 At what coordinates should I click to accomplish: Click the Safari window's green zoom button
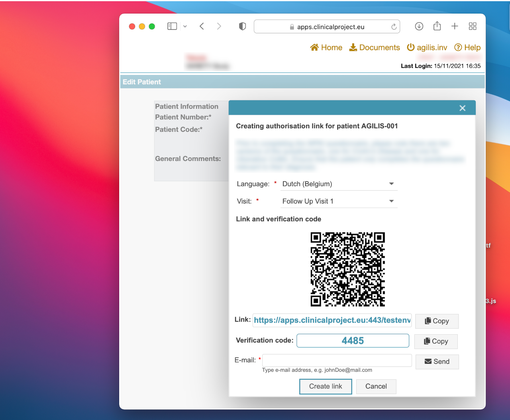[152, 26]
